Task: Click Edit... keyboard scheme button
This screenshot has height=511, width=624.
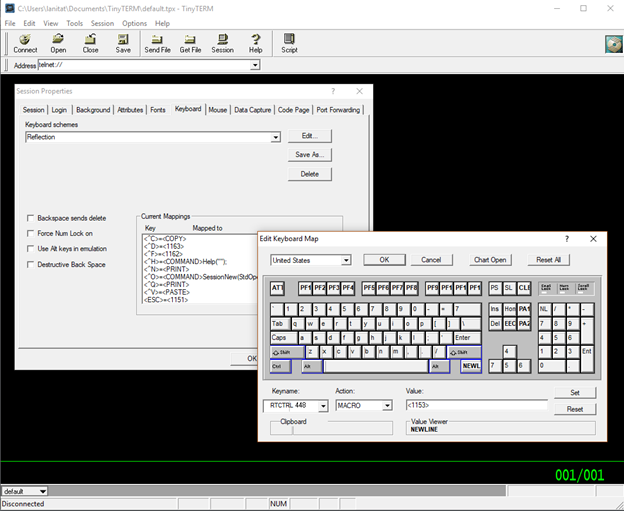Action: click(x=310, y=136)
